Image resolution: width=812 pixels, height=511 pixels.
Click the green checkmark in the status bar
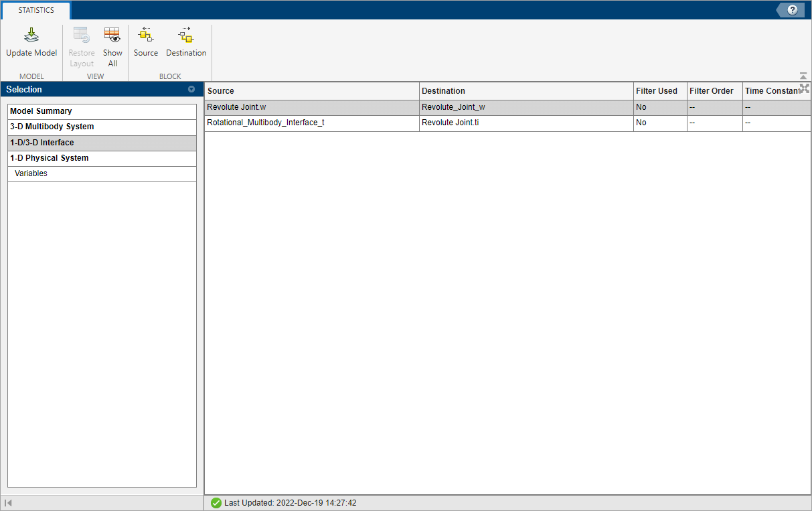pyautogui.click(x=216, y=502)
